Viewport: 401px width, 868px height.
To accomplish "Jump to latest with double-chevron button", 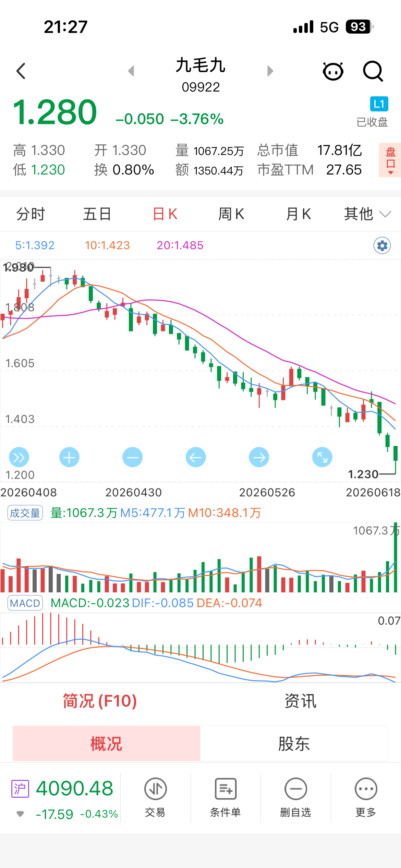I will [19, 457].
